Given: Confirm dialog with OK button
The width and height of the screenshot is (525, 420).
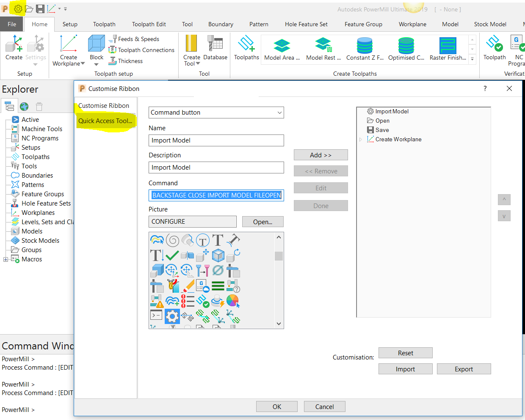Looking at the screenshot, I should click(277, 407).
